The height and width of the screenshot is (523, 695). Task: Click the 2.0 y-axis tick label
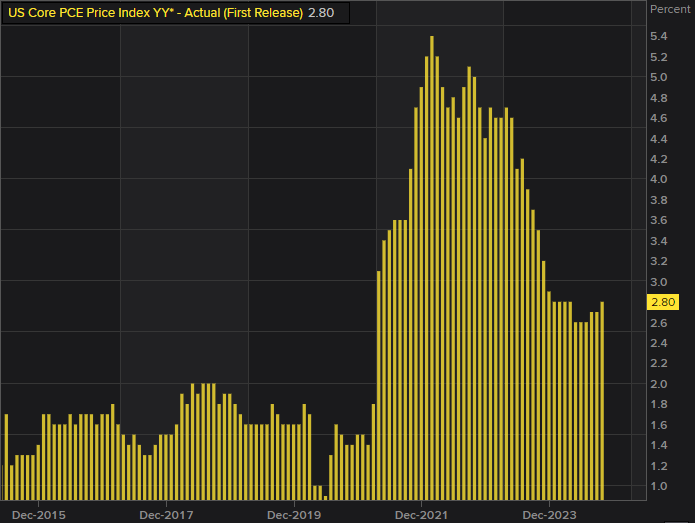659,385
